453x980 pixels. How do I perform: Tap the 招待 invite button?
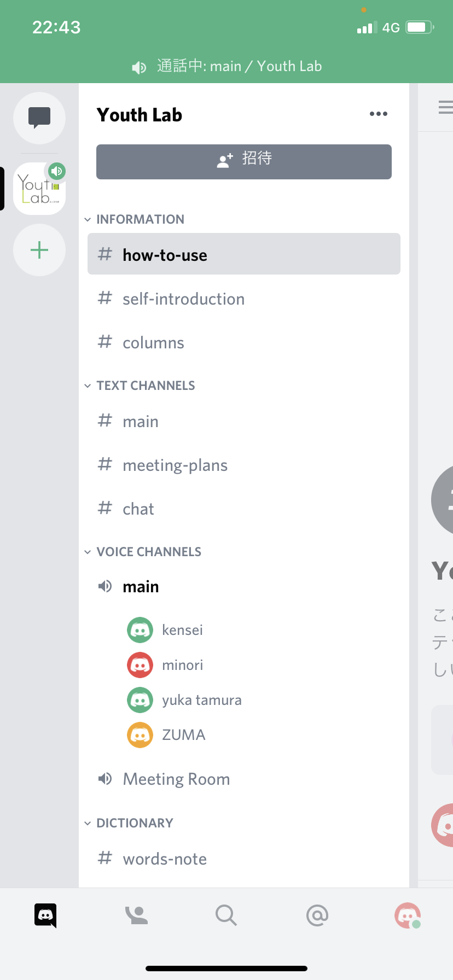point(244,162)
